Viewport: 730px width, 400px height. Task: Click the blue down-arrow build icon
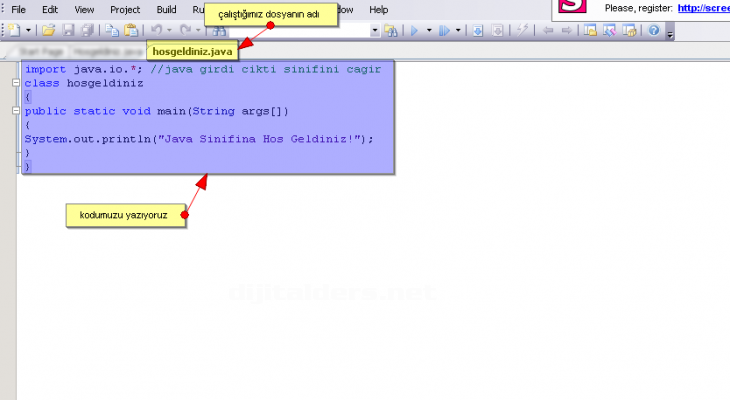pos(478,31)
